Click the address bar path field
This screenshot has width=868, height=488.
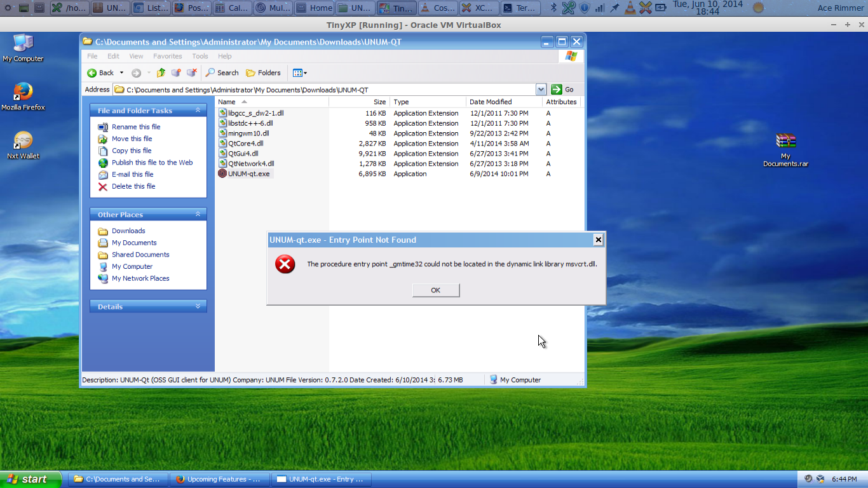click(324, 90)
